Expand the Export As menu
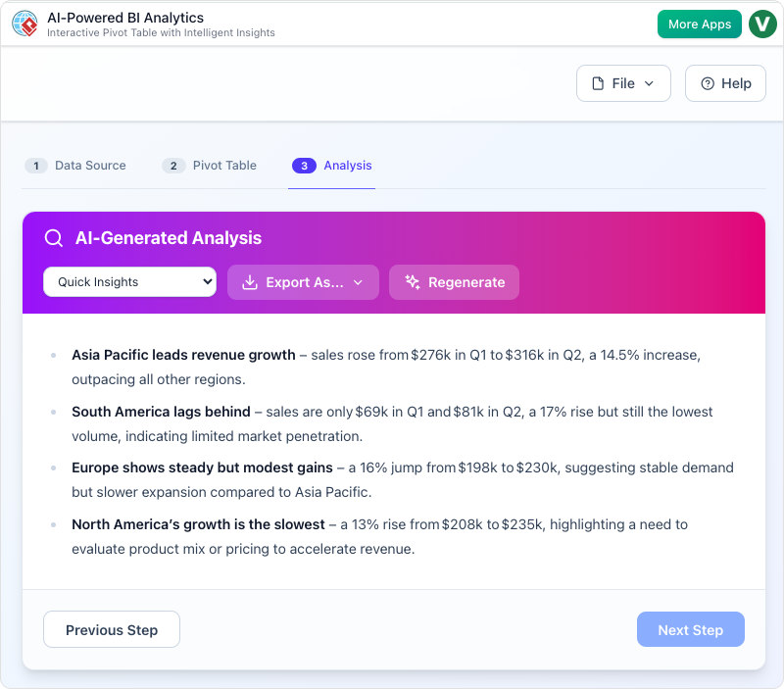This screenshot has width=784, height=689. (302, 282)
